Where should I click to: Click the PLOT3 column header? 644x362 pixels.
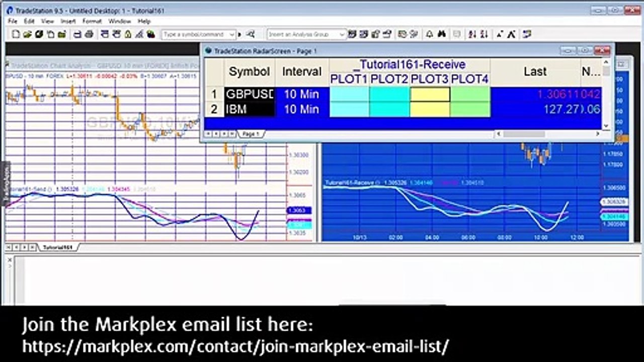pos(430,79)
